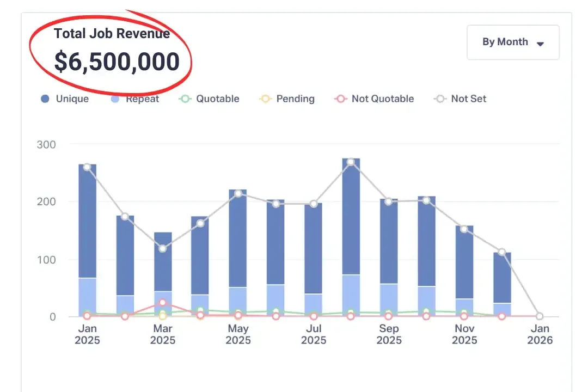Click the 200 y-axis label
The width and height of the screenshot is (588, 392).
pyautogui.click(x=46, y=202)
